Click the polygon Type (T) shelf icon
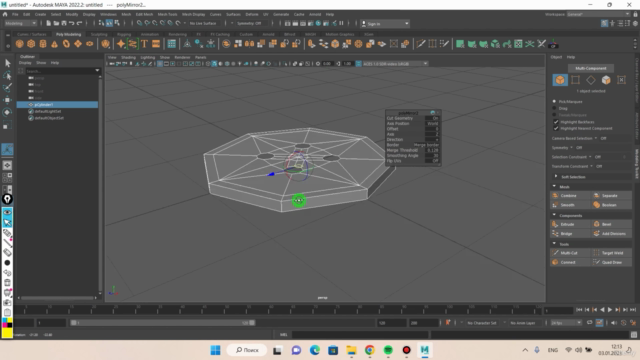Screen dimensions: 640x360 pos(144,44)
